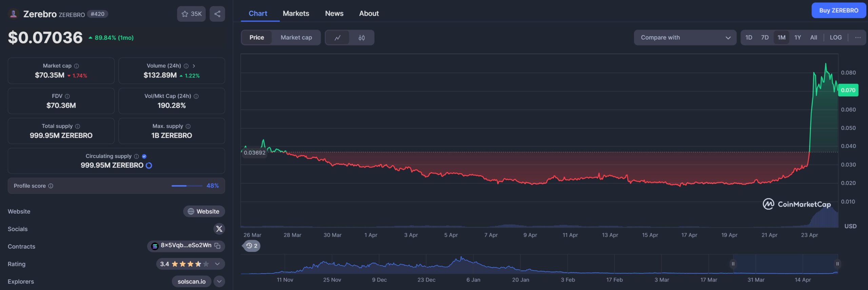Click the history events badge showing 2
Screen dimensions: 868x290
(x=252, y=246)
